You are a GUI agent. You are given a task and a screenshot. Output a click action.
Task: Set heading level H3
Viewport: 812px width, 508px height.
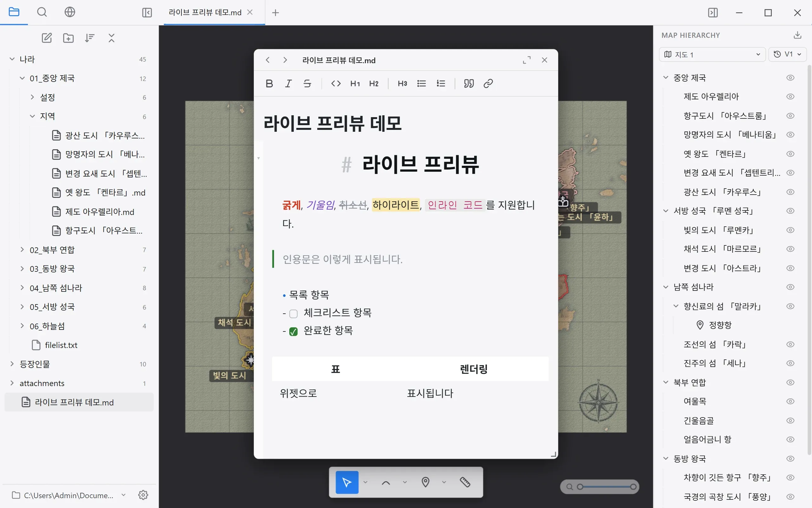pos(402,83)
